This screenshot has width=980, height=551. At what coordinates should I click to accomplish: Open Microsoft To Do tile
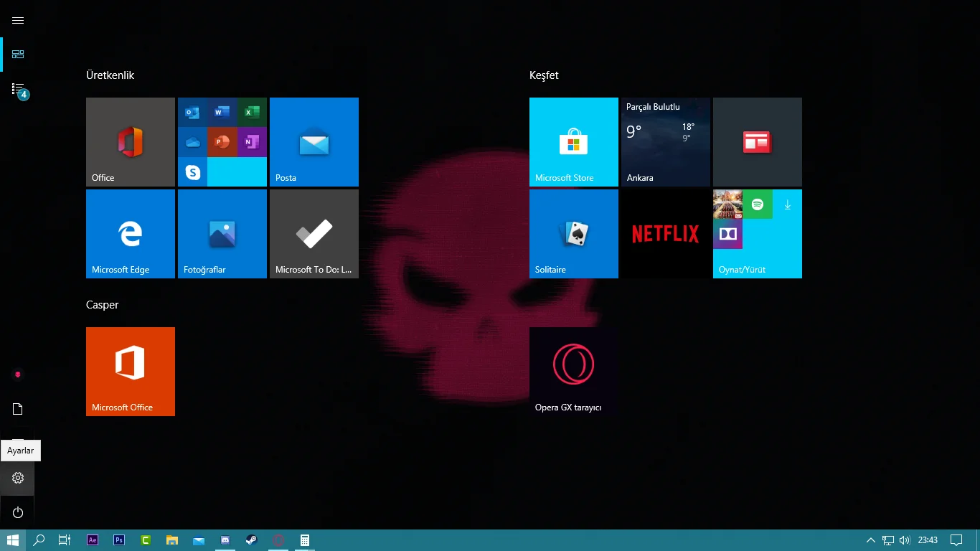point(314,234)
